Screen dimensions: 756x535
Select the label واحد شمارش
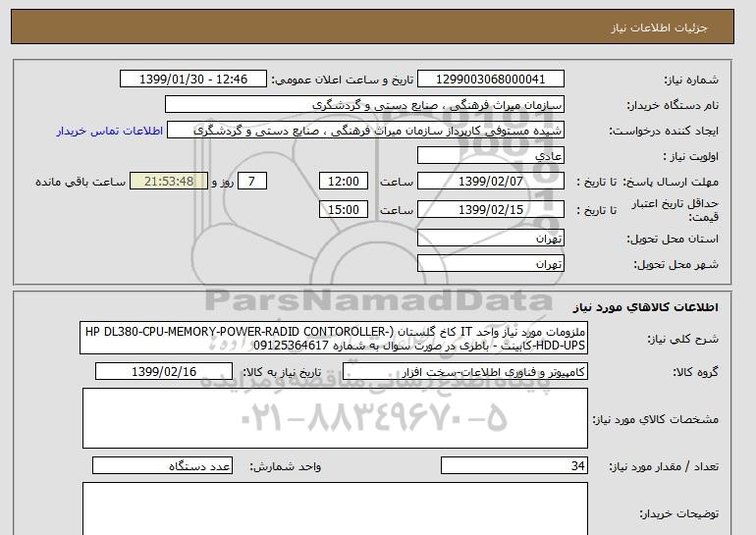tap(286, 466)
